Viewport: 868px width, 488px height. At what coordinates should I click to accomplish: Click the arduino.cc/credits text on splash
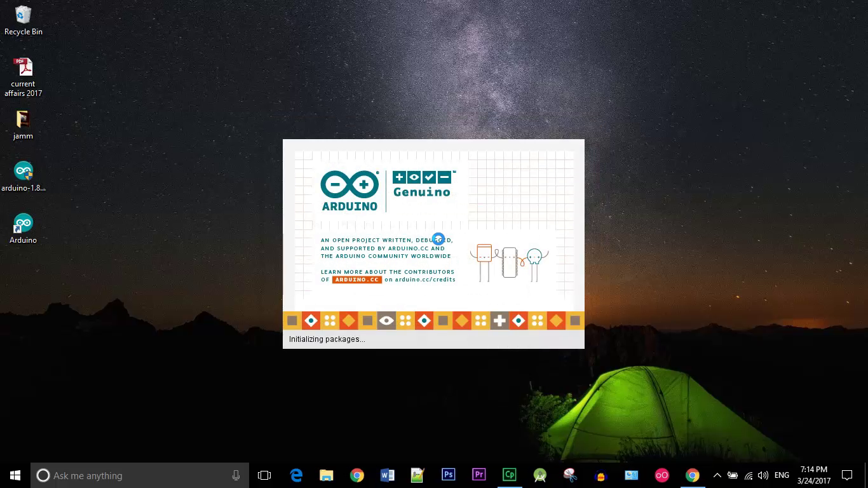425,280
